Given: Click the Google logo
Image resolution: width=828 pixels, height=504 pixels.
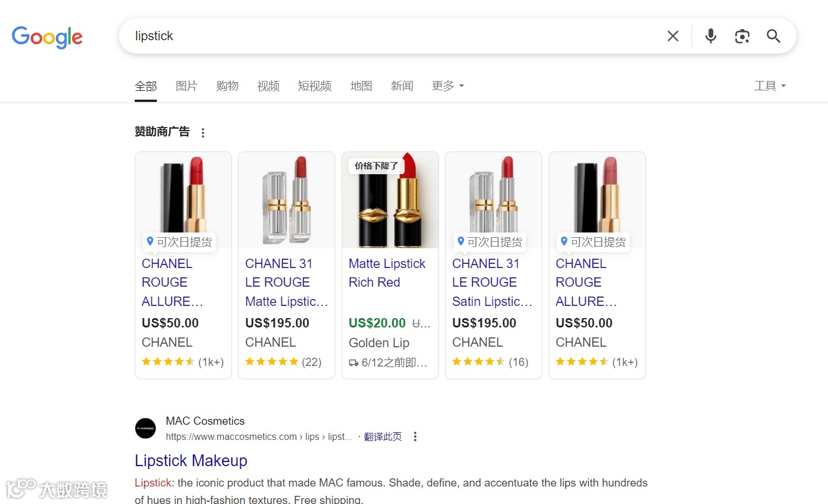Looking at the screenshot, I should 47,37.
